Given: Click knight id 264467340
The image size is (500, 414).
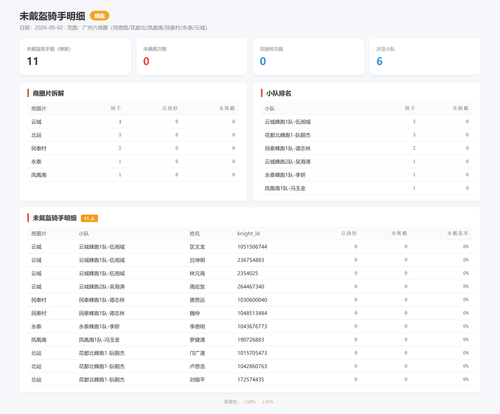Looking at the screenshot, I should 251,287.
